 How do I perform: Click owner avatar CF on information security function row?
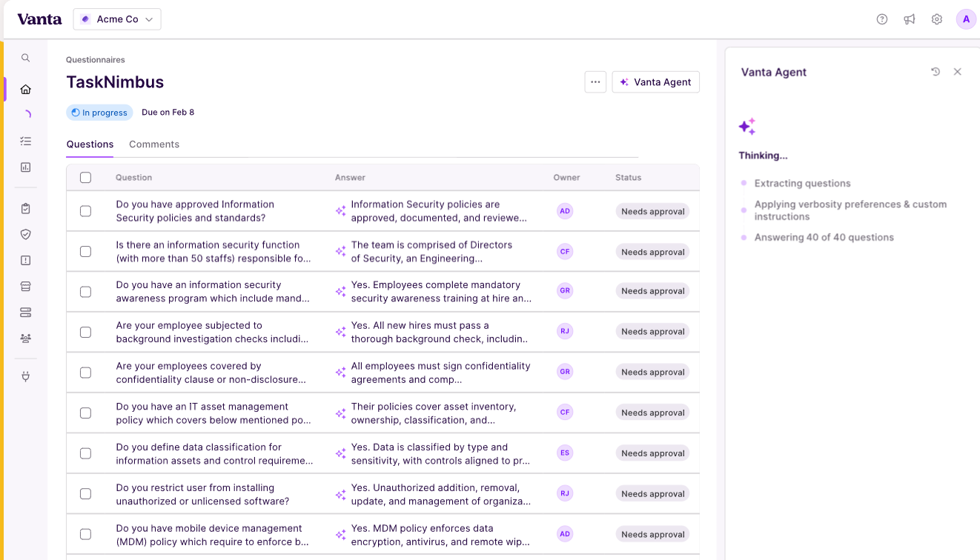point(565,252)
